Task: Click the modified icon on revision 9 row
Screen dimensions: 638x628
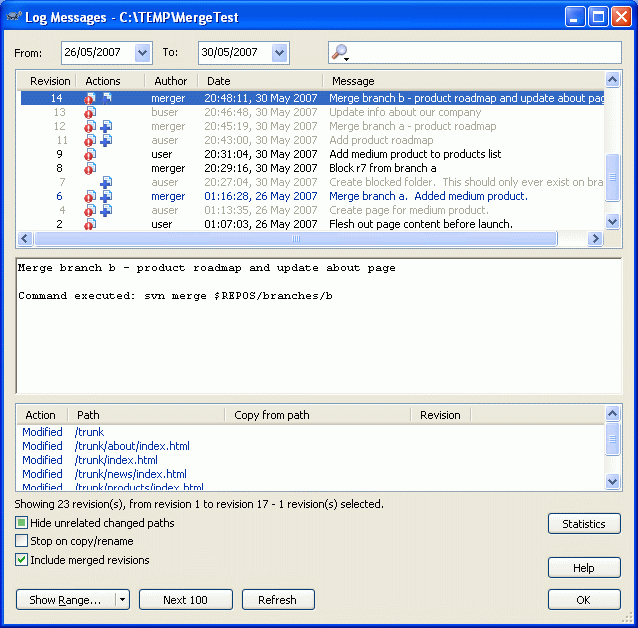Action: tap(90, 154)
